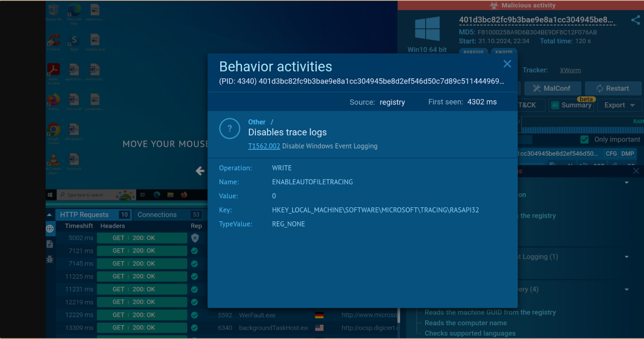The width and height of the screenshot is (644, 339).
Task: Select the Skype desktop icon
Action: [74, 42]
